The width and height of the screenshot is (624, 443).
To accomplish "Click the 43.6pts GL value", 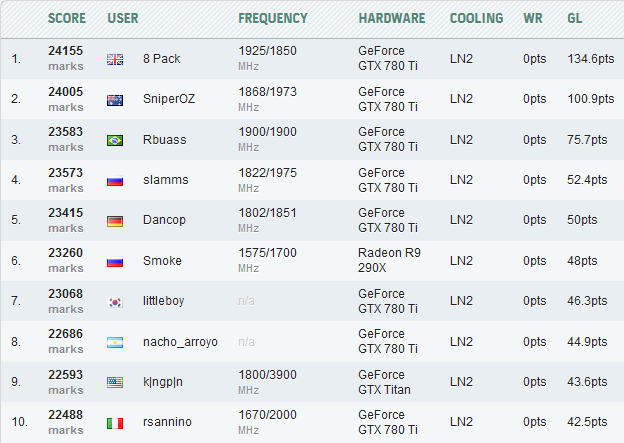I will pos(587,382).
